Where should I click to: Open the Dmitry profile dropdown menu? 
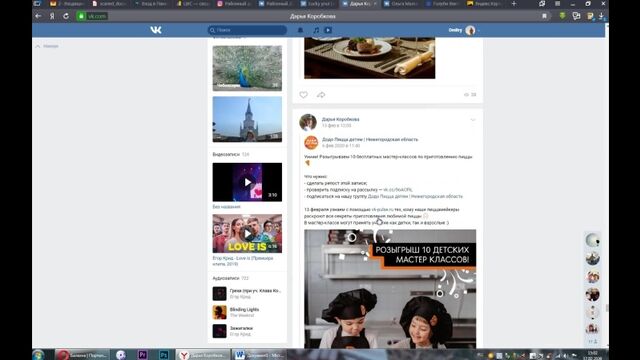pos(464,30)
